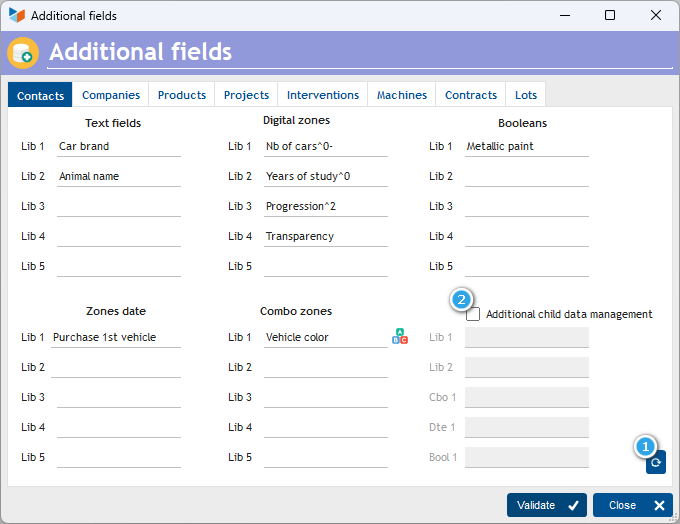Switch to the Contracts tab
Image resolution: width=680 pixels, height=524 pixels.
[470, 95]
